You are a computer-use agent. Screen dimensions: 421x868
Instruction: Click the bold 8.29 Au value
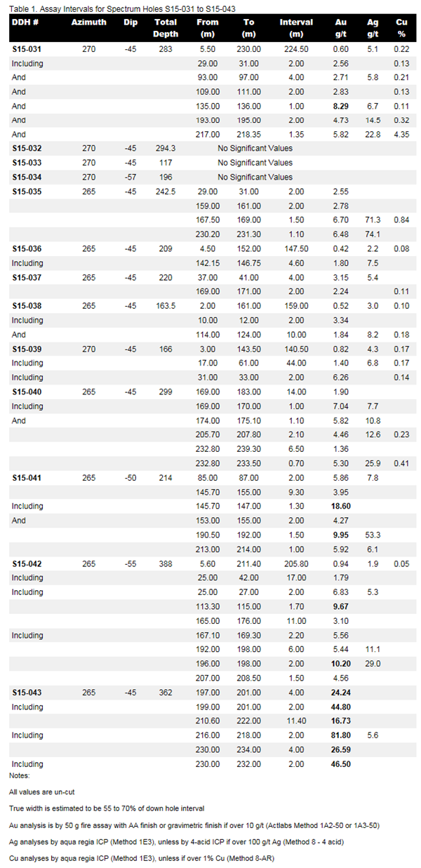click(341, 106)
